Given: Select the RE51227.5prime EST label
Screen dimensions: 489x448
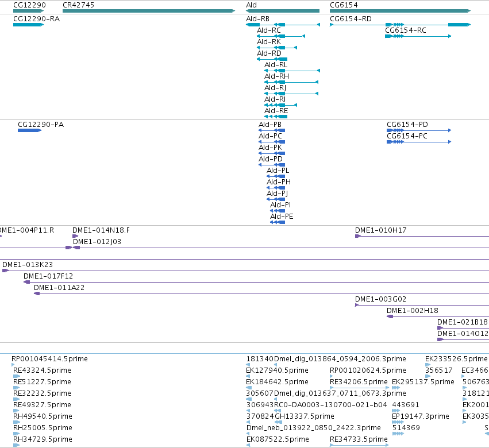Looking at the screenshot, I should (x=42, y=382).
